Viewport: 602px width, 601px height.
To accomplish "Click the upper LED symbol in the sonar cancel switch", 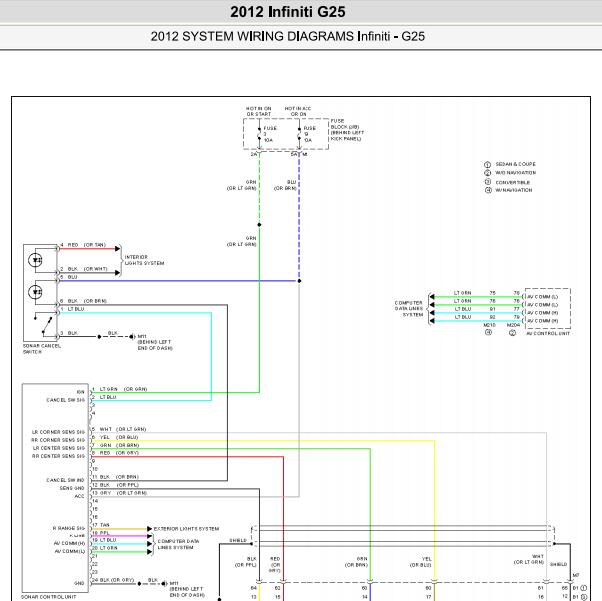I will pos(35,260).
